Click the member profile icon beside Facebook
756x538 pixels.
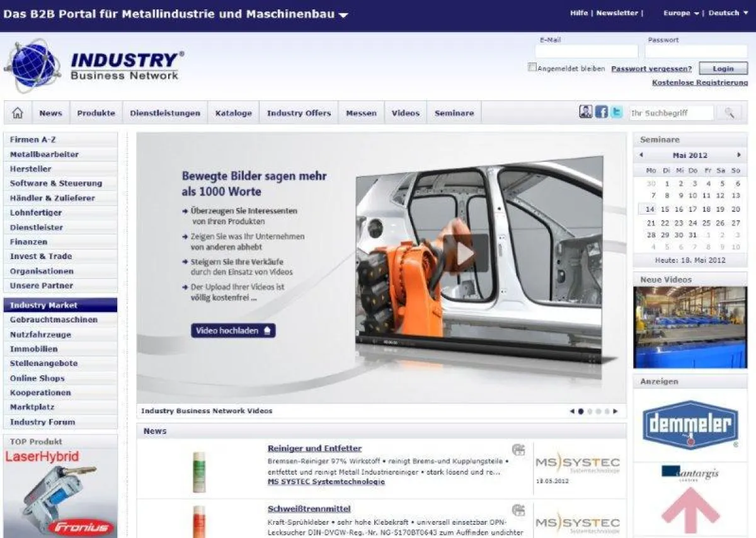coord(585,112)
